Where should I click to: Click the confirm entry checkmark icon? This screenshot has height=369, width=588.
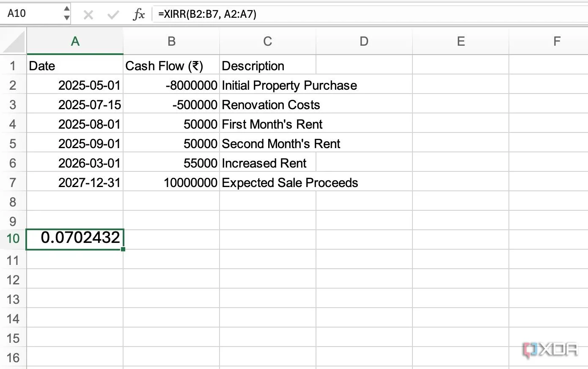pyautogui.click(x=113, y=15)
